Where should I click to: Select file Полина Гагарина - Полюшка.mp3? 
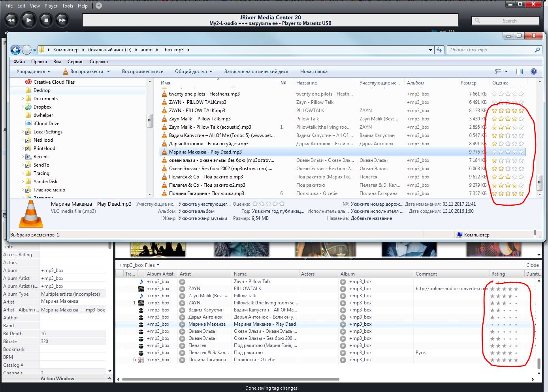206,193
